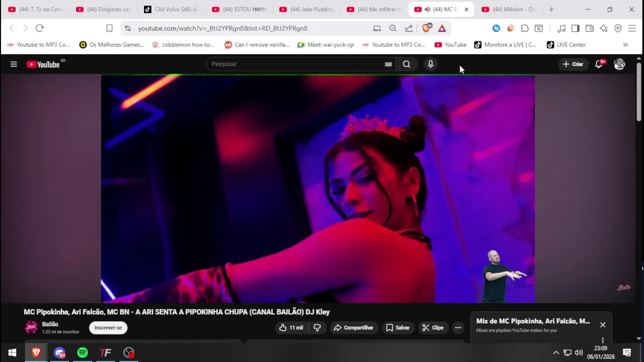Bookmark this page
Image resolution: width=644 pixels, height=362 pixels.
(x=109, y=28)
